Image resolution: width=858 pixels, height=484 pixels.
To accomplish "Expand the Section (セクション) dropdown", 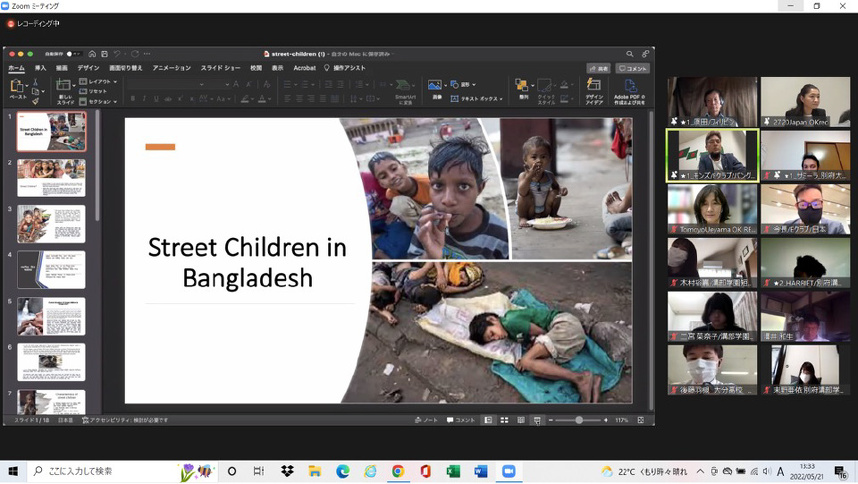I will [100, 101].
